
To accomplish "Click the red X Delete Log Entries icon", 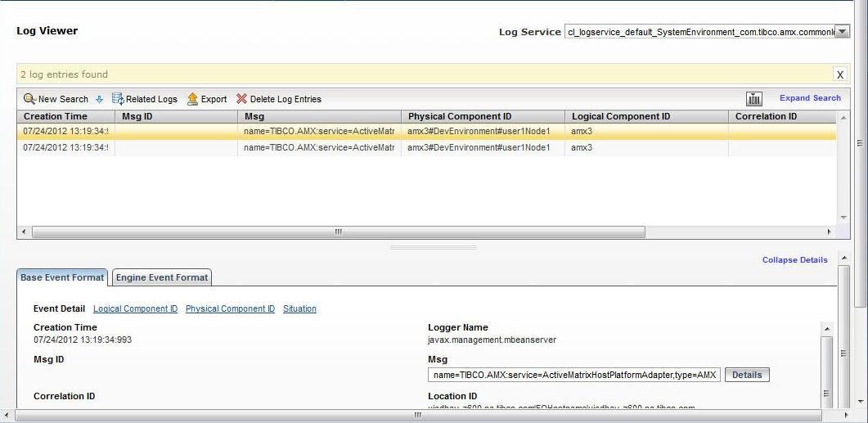I will (x=241, y=99).
